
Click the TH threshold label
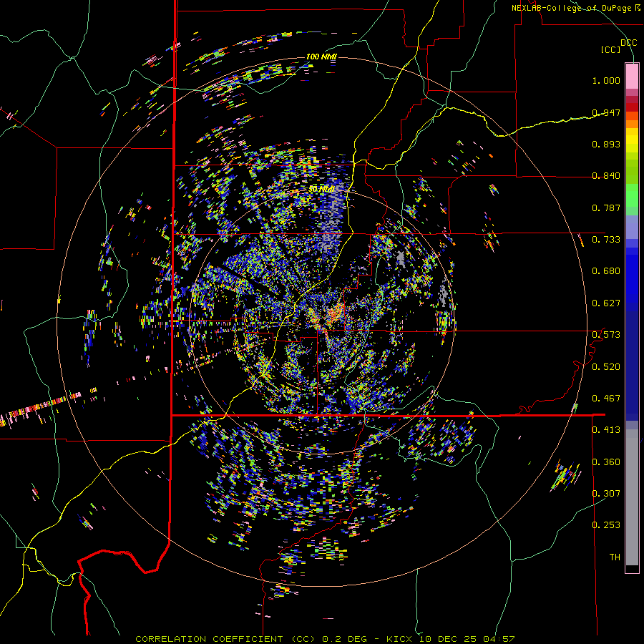(615, 557)
